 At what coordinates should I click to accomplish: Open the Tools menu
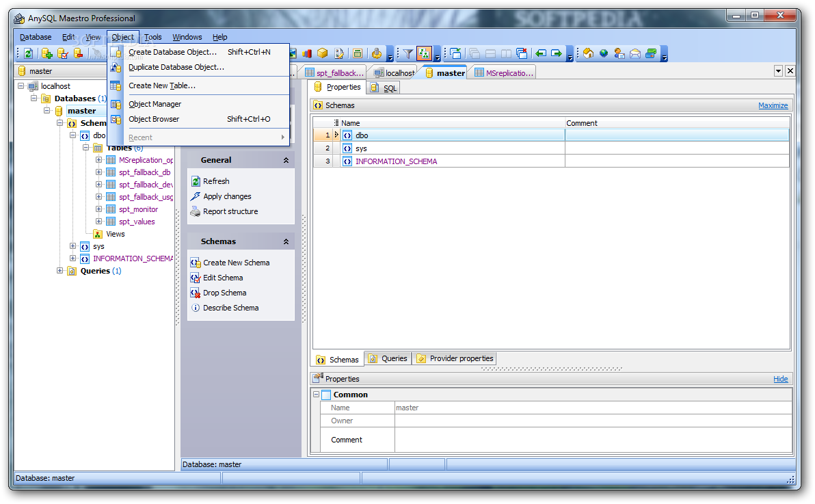click(x=153, y=37)
